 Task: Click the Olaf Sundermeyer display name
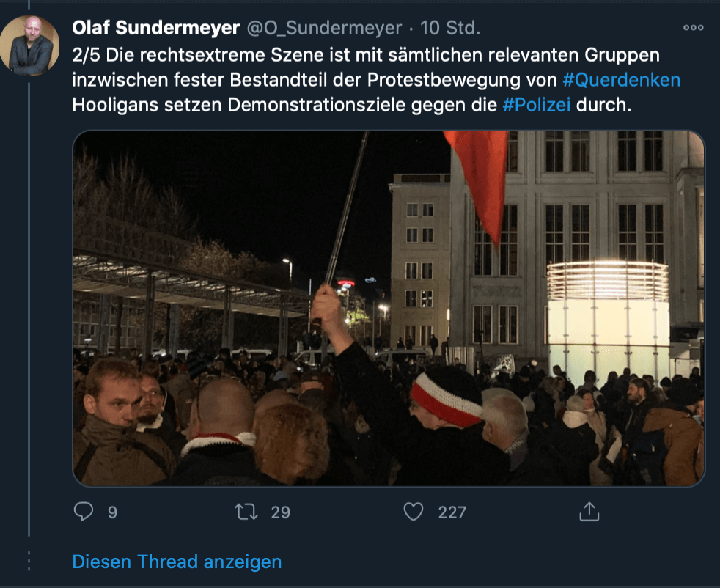[155, 28]
